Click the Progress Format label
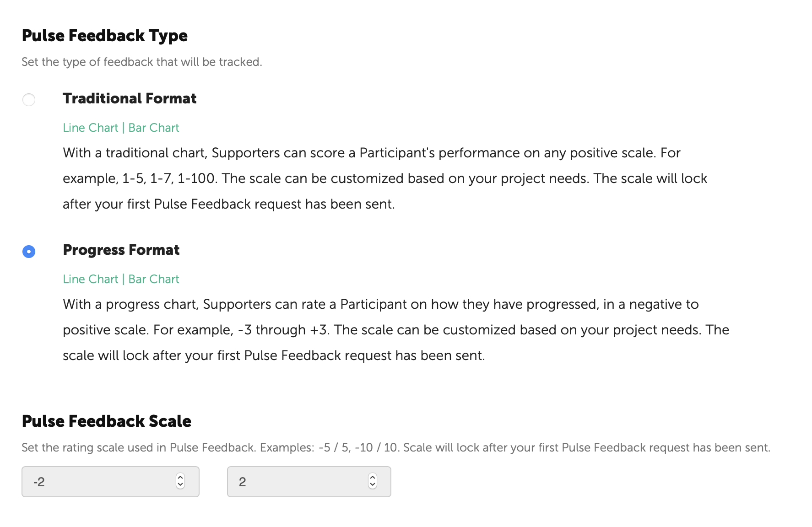The image size is (812, 527). tap(121, 250)
